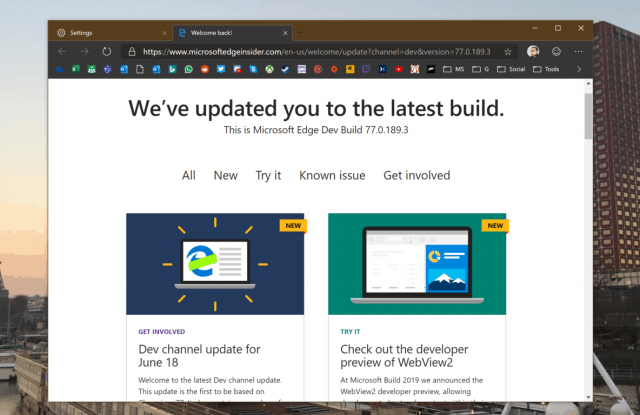Close the Welcome back! tab

[x=285, y=33]
